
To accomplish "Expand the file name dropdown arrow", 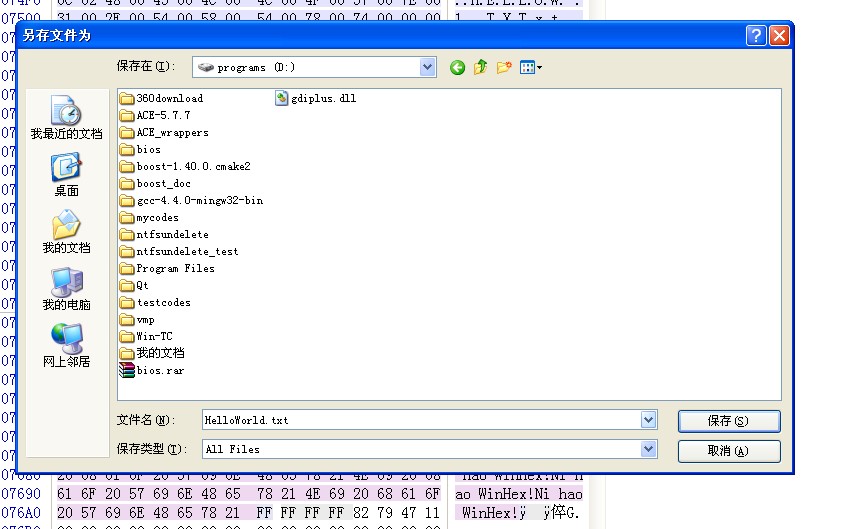I will point(648,420).
